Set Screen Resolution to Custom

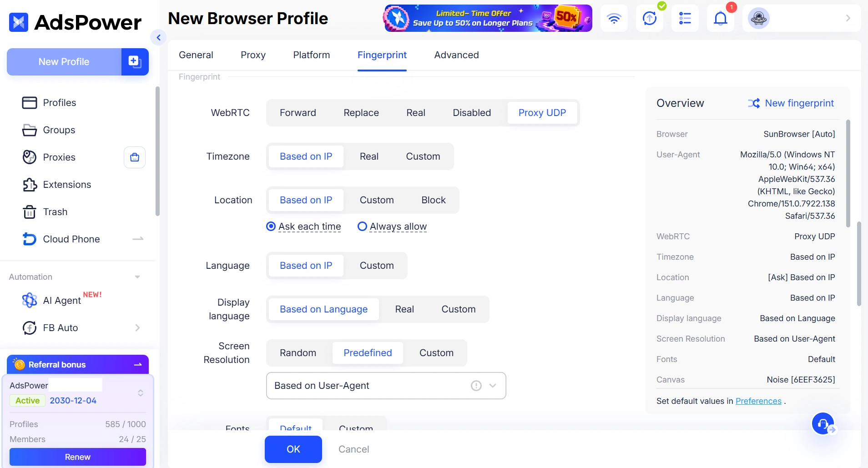pyautogui.click(x=436, y=353)
